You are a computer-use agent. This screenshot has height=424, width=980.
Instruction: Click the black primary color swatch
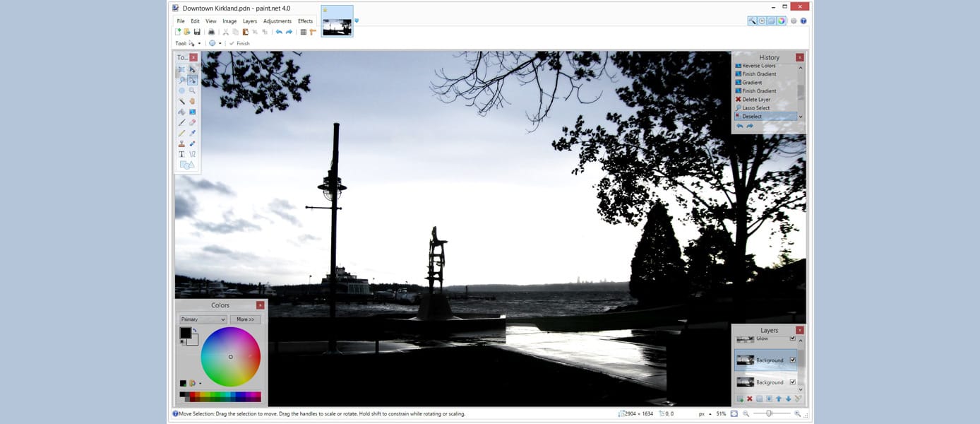[x=185, y=333]
